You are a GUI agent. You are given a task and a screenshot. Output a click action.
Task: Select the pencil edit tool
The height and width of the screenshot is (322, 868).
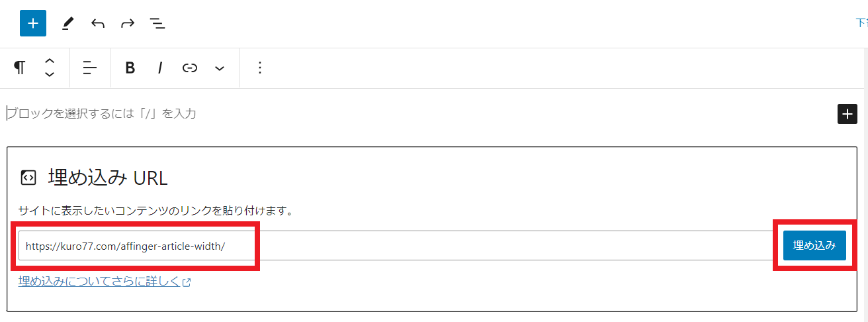pyautogui.click(x=67, y=24)
